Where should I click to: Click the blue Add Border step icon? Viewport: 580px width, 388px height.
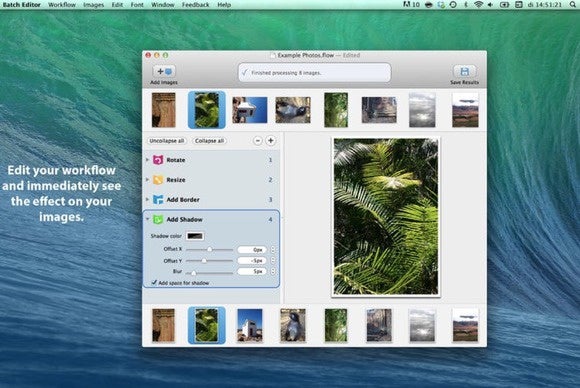[158, 199]
